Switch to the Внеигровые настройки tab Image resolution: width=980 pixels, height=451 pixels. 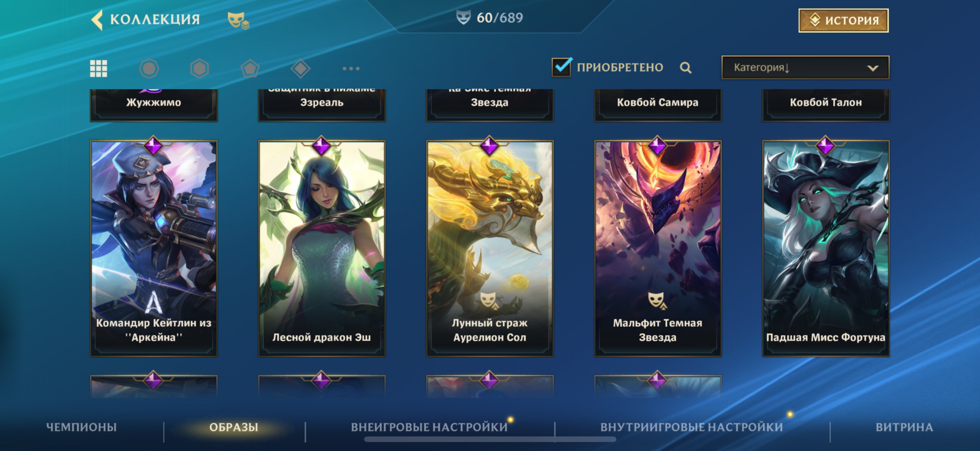pos(429,427)
